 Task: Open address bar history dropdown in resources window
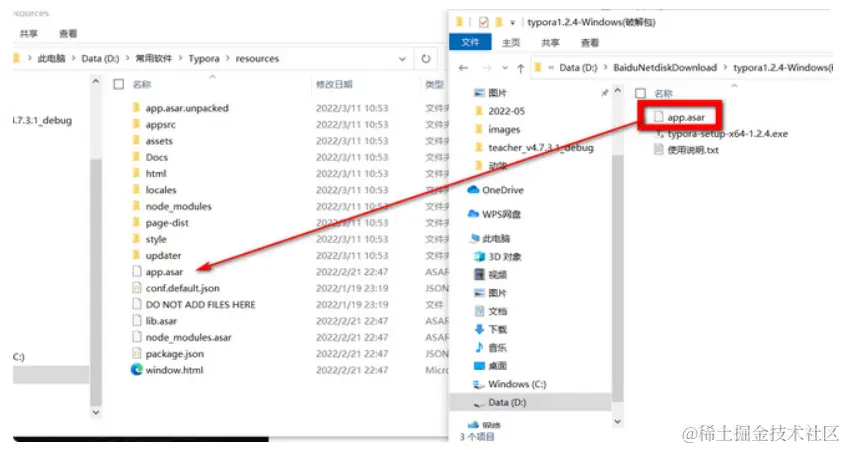[402, 58]
